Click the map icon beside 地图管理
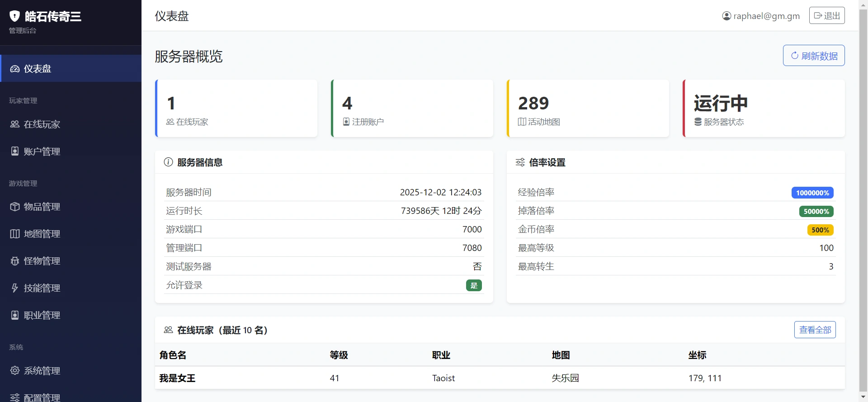Image resolution: width=868 pixels, height=402 pixels. point(15,234)
